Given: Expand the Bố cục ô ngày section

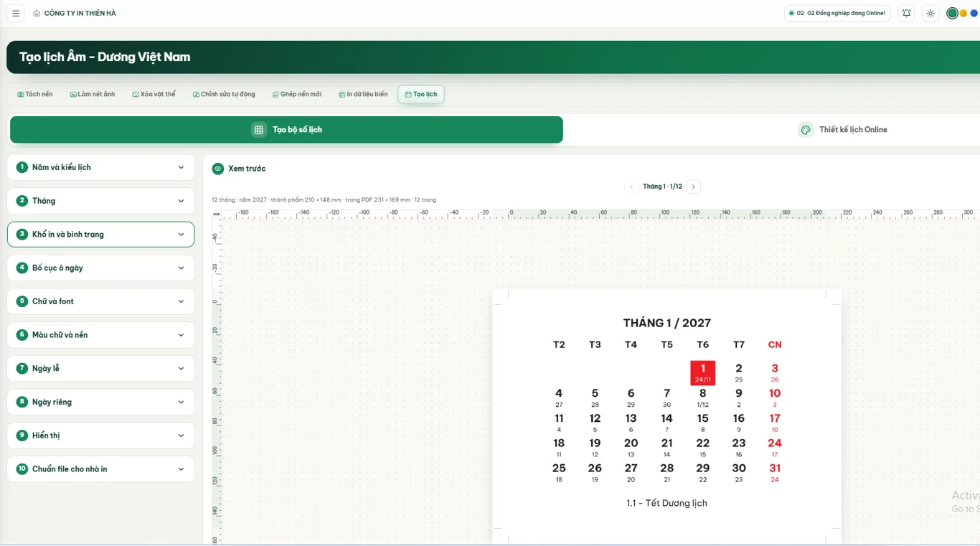Looking at the screenshot, I should point(101,268).
